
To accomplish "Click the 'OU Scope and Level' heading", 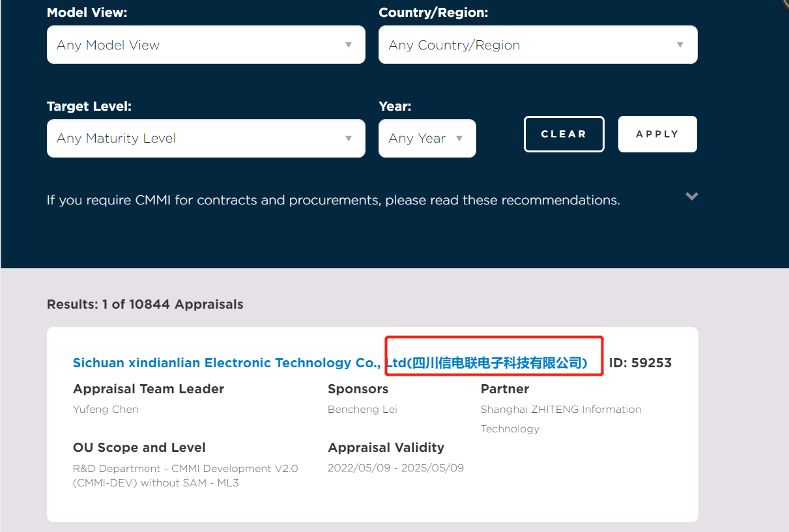I will click(x=139, y=447).
